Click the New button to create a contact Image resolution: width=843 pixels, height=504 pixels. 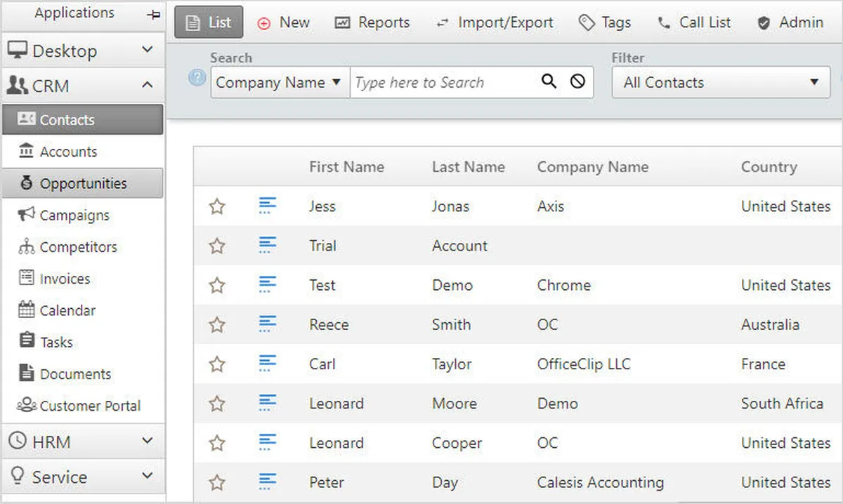[x=284, y=22]
